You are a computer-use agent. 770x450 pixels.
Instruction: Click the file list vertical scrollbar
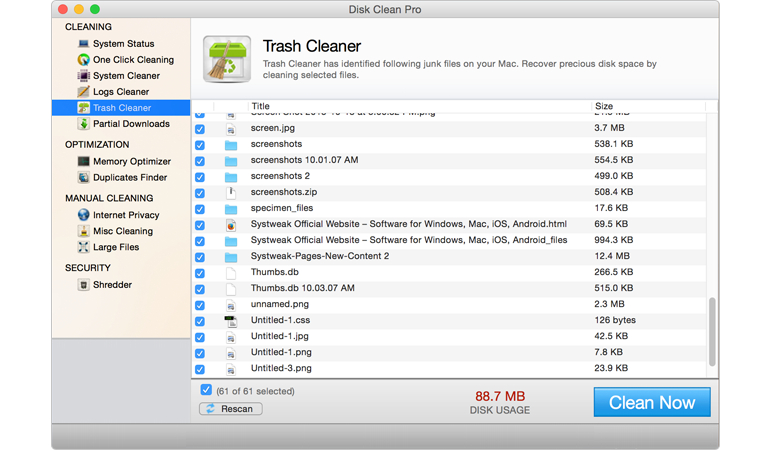pyautogui.click(x=712, y=330)
